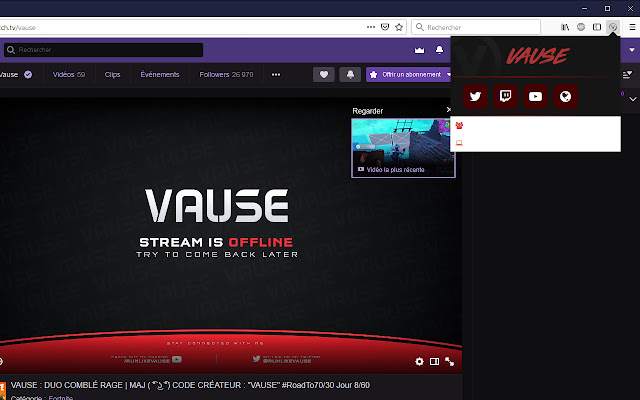Focus the Firefox Rechercher search box
Image resolution: width=640 pixels, height=400 pixels.
[476, 27]
